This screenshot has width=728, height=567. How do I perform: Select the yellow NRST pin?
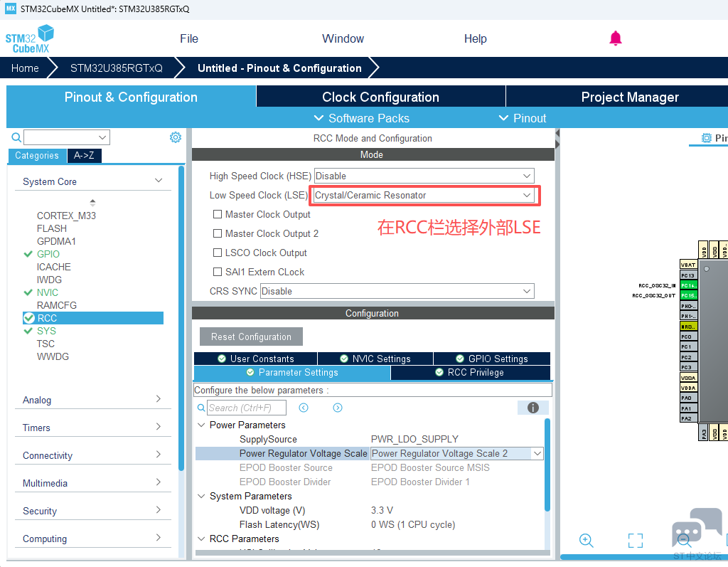click(688, 327)
